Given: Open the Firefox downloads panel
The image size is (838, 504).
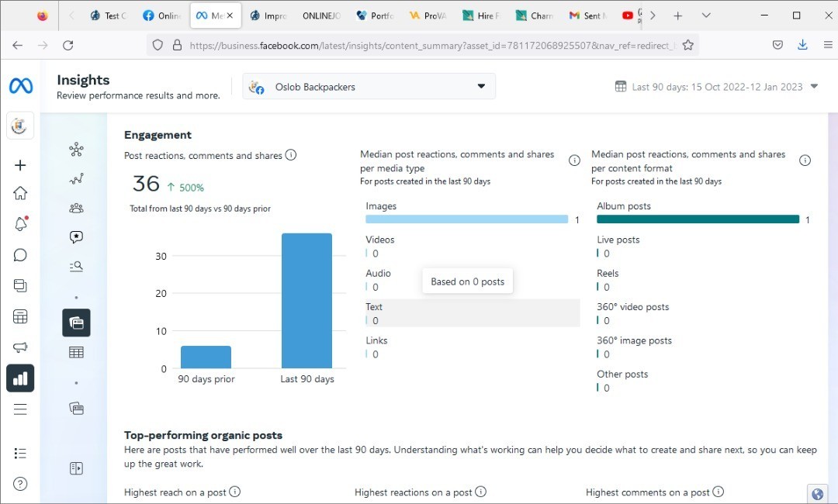Looking at the screenshot, I should tap(802, 46).
